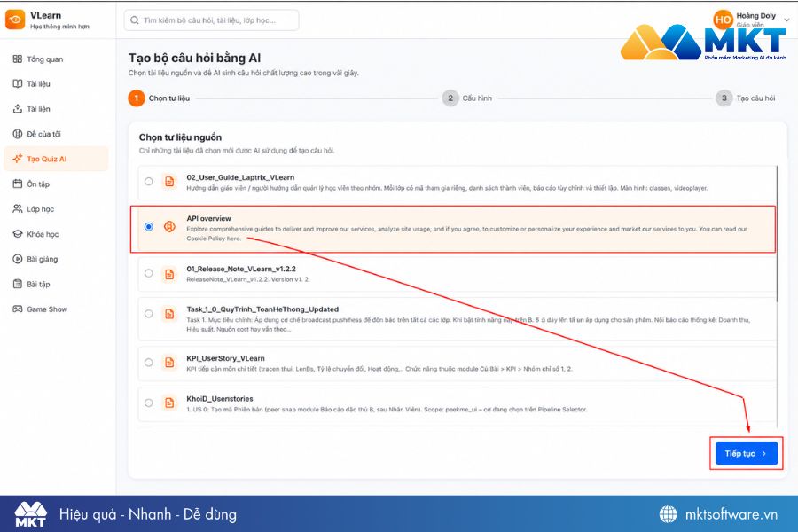Expand the Hoàng Doly account dropdown
798x532 pixels.
[x=786, y=20]
